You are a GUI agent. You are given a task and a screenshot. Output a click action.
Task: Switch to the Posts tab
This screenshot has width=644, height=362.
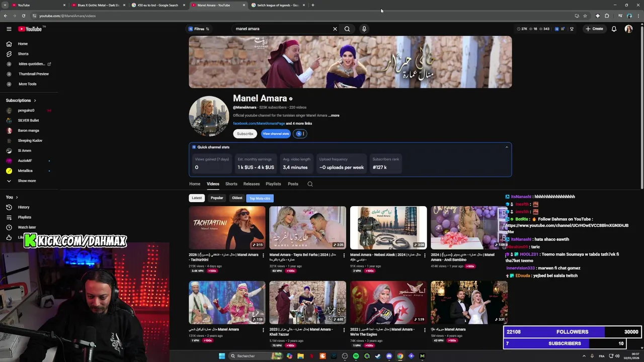pos(293,184)
